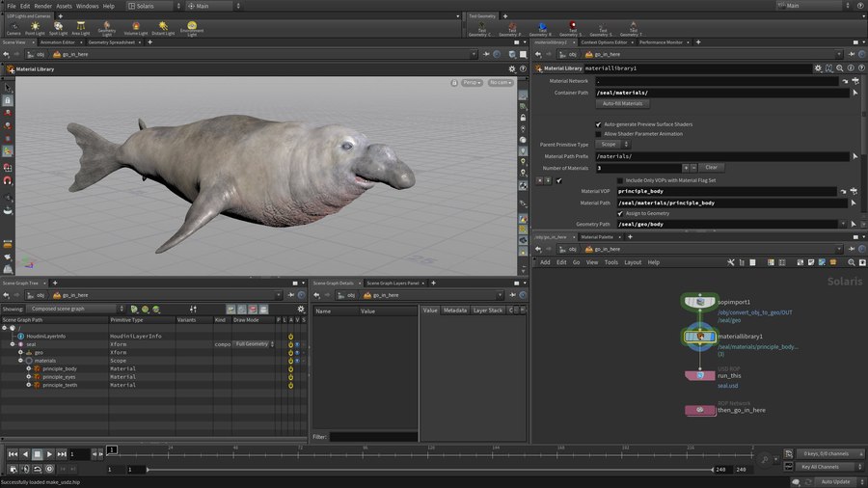Open the Render menu
This screenshot has width=868, height=488.
tap(42, 6)
